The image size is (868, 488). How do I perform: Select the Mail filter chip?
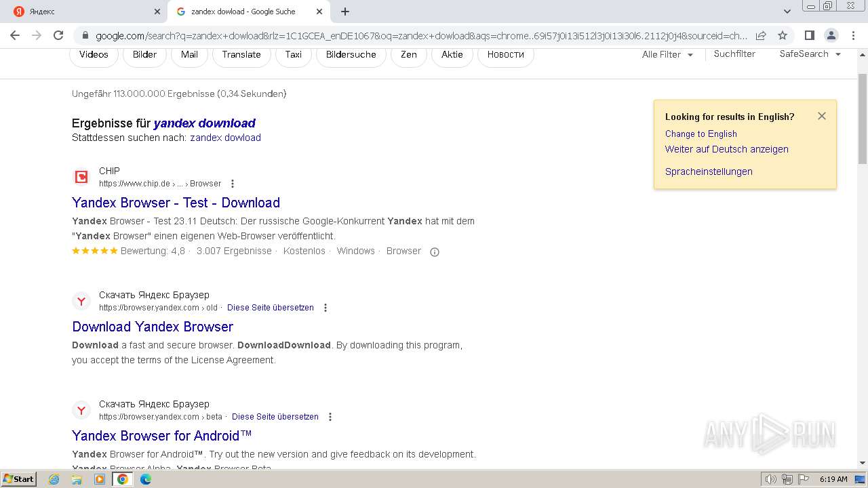189,54
